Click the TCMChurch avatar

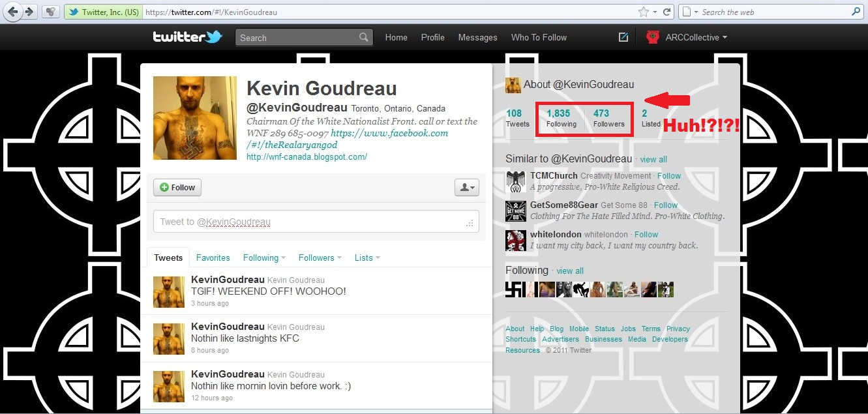pyautogui.click(x=516, y=181)
